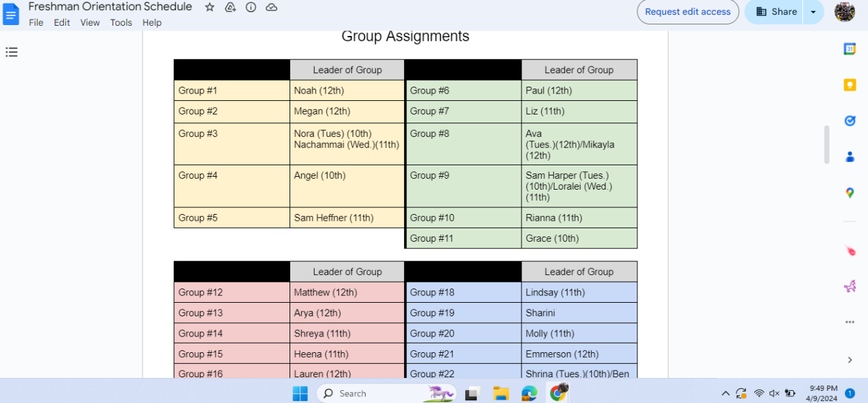Open the Google account avatar
The width and height of the screenshot is (868, 403).
pyautogui.click(x=844, y=12)
